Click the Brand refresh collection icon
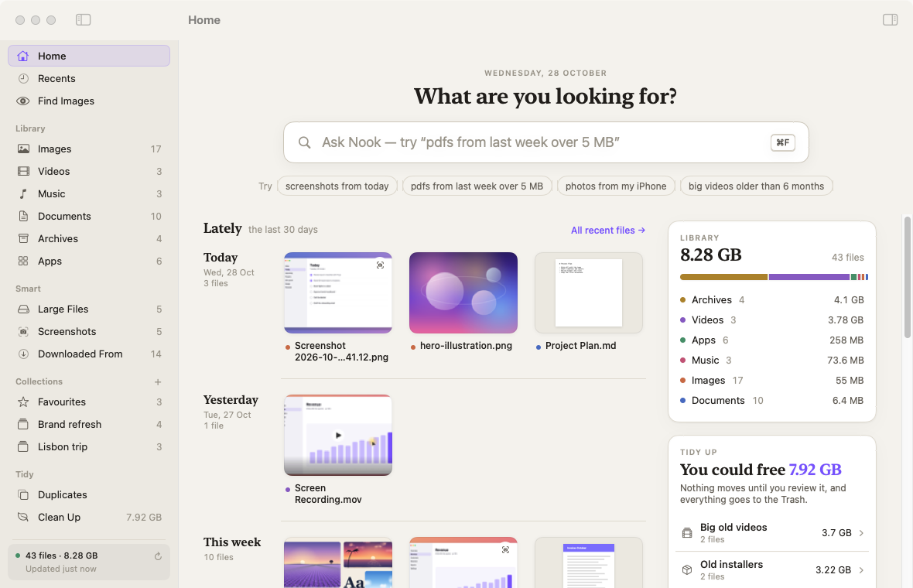 point(23,425)
